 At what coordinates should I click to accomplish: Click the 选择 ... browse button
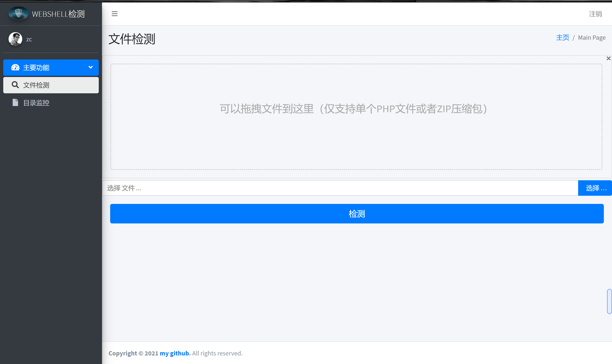595,188
